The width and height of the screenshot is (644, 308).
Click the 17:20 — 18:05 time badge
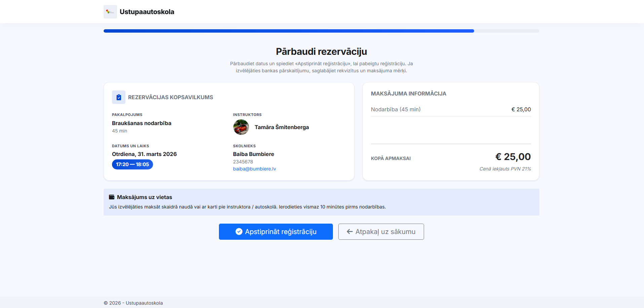pyautogui.click(x=132, y=164)
